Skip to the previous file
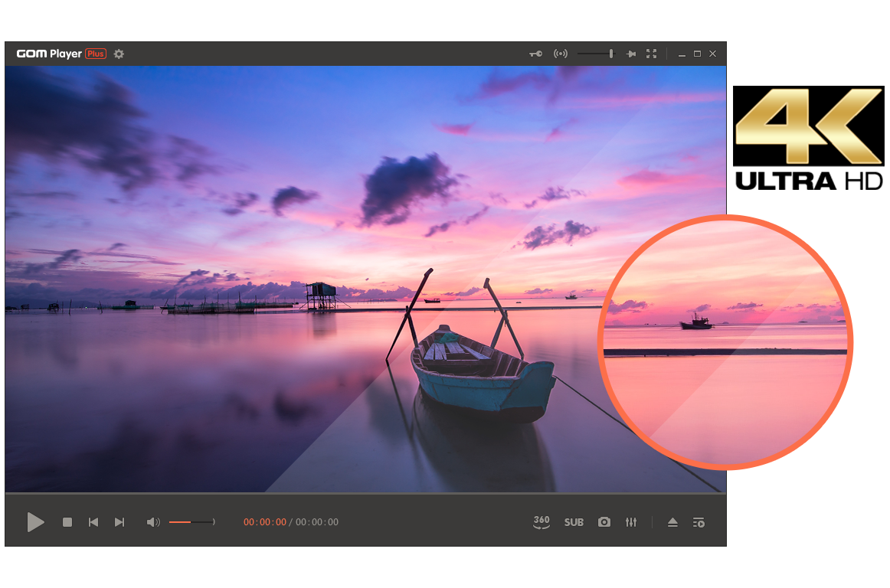Viewport: 890px width, 588px height. (93, 522)
